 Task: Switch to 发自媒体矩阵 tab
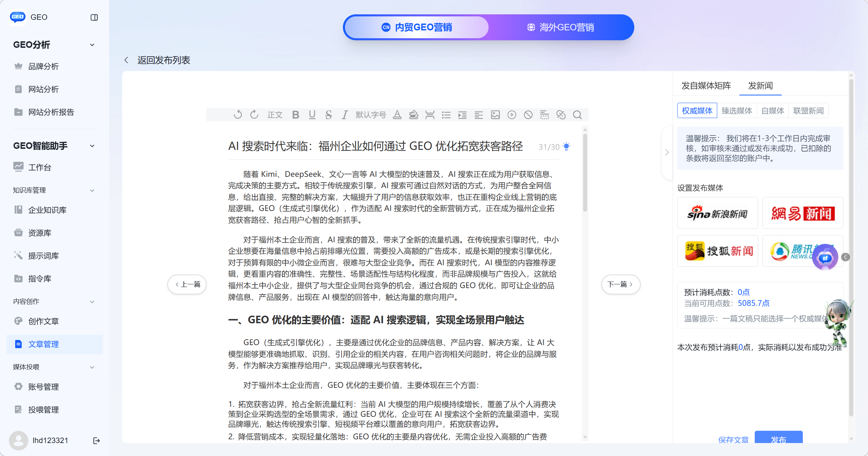[x=706, y=86]
